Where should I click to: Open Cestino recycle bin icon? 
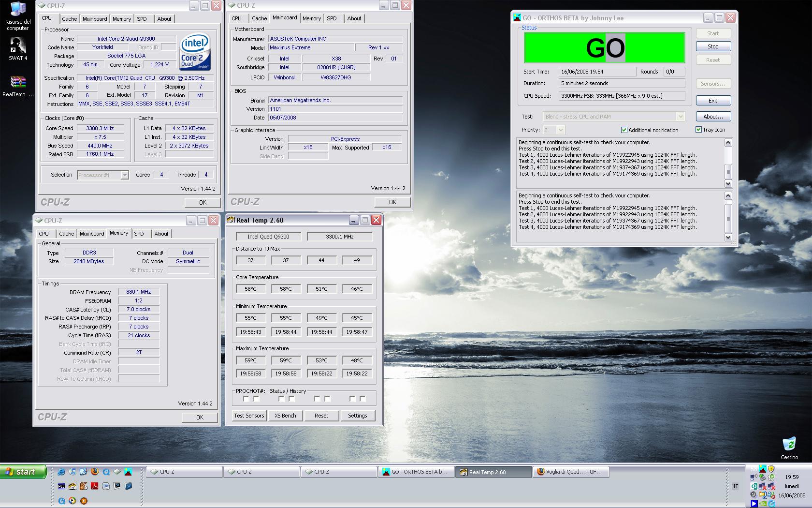[x=789, y=448]
